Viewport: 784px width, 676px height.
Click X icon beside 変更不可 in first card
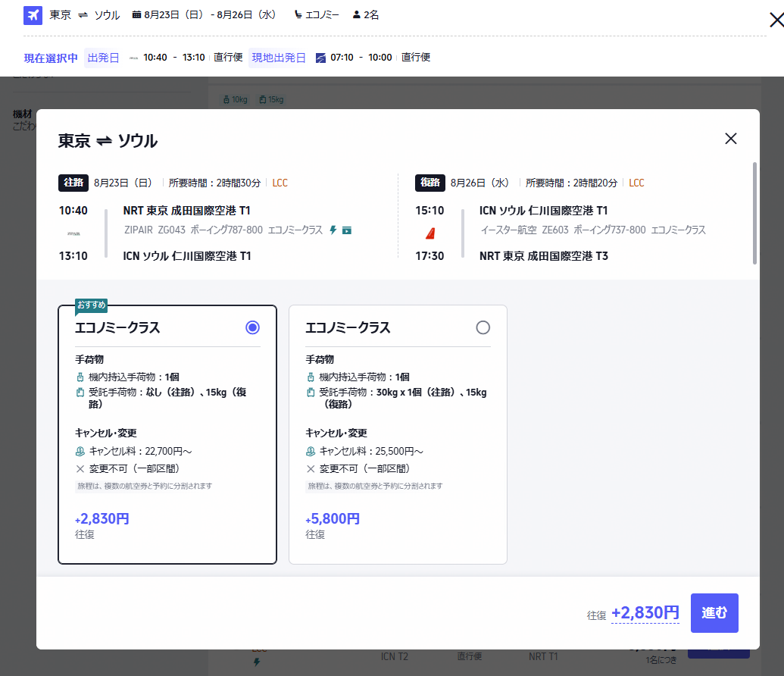click(80, 469)
